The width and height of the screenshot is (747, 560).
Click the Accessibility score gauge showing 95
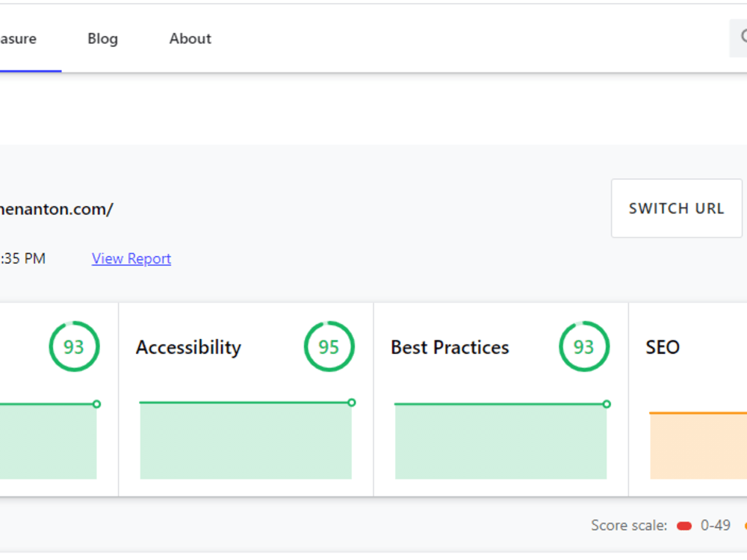329,346
